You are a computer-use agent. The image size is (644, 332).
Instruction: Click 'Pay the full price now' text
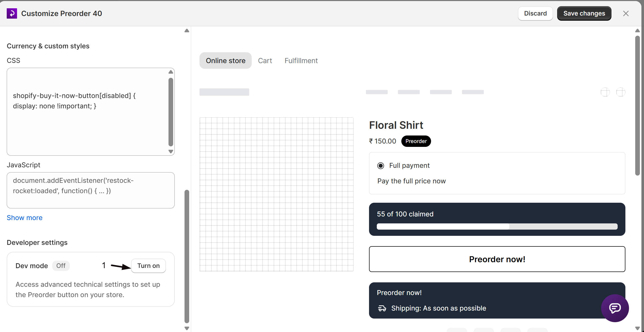click(411, 181)
